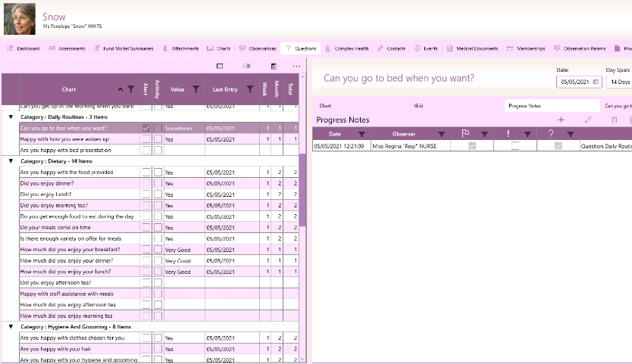
Task: Click the window layout icon in list toolbar
Action: 220,66
